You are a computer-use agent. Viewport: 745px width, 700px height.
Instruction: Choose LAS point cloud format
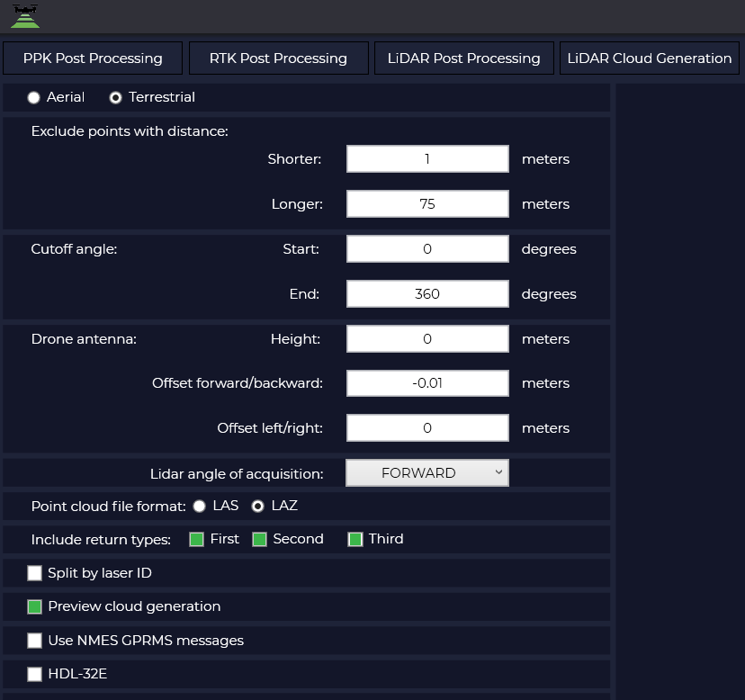pyautogui.click(x=200, y=507)
